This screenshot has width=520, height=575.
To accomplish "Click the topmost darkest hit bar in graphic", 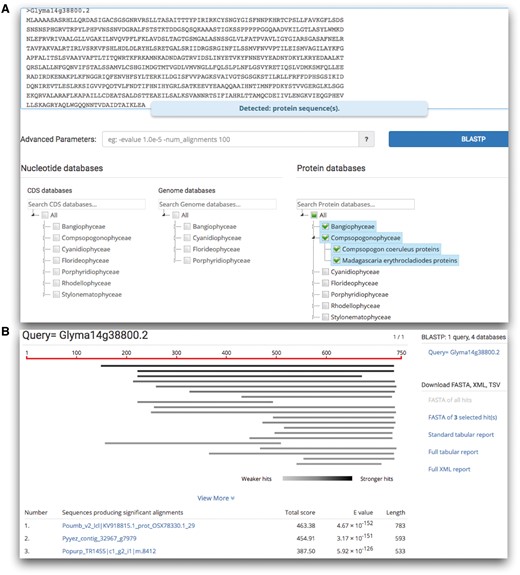I will click(247, 366).
